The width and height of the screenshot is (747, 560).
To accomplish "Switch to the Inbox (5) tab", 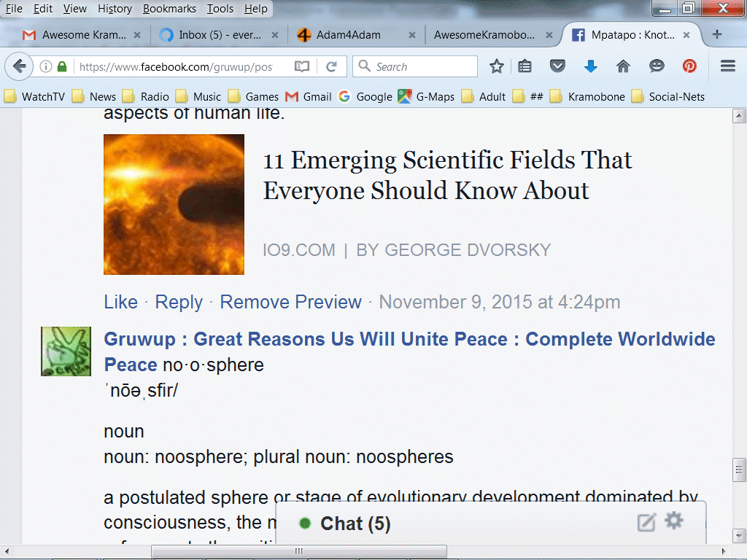I will 219,35.
